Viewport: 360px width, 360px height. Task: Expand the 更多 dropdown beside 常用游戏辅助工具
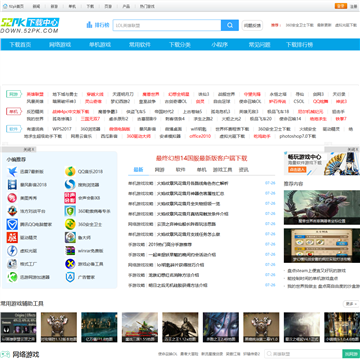tap(351, 304)
